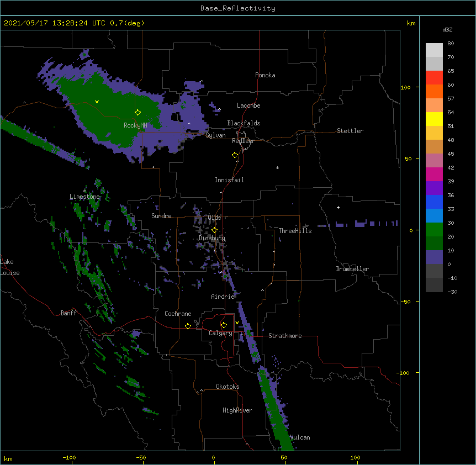
Task: Click the Banff label
Action: 68,313
